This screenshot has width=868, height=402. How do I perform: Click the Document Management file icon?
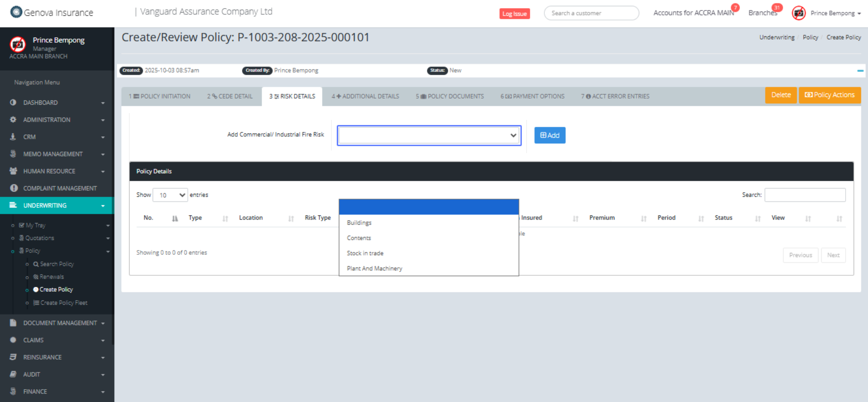pyautogui.click(x=13, y=323)
